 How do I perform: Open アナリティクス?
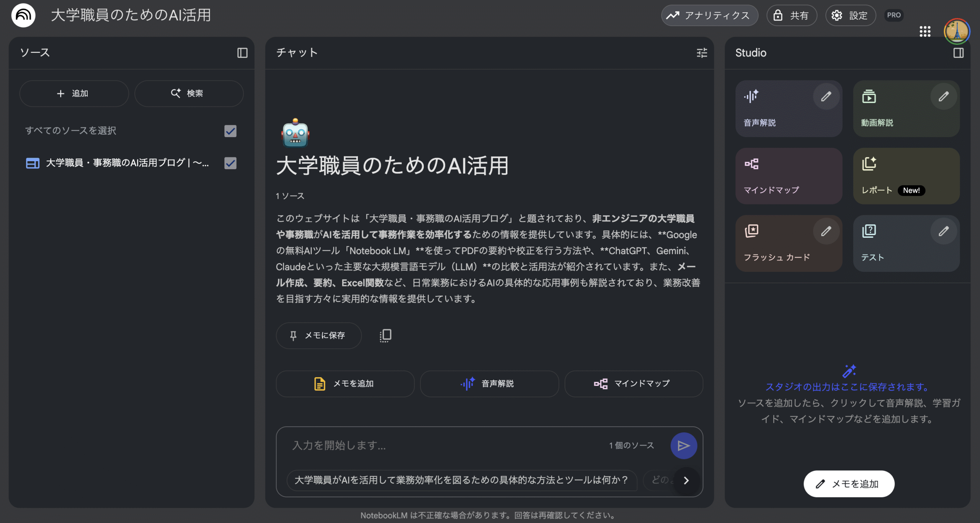tap(709, 15)
